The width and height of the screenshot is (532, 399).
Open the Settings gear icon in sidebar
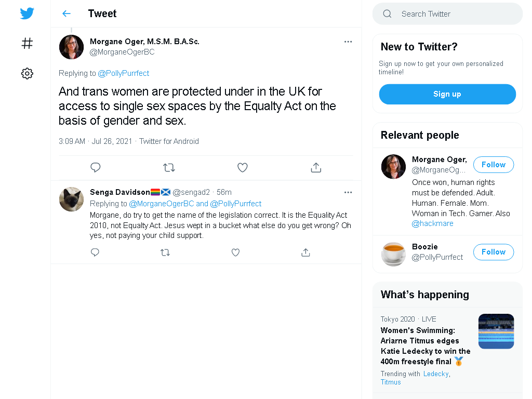pyautogui.click(x=27, y=73)
